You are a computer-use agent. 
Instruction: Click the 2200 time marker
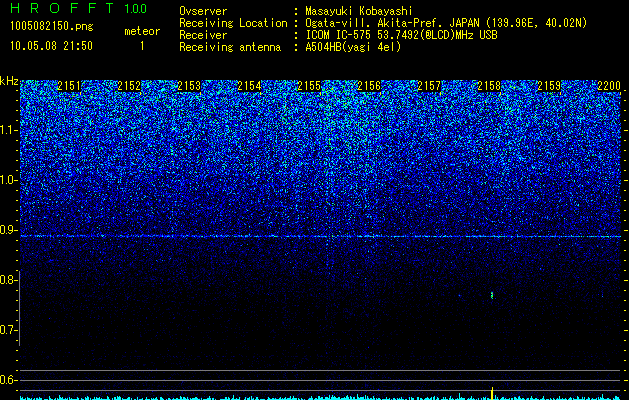tap(609, 86)
